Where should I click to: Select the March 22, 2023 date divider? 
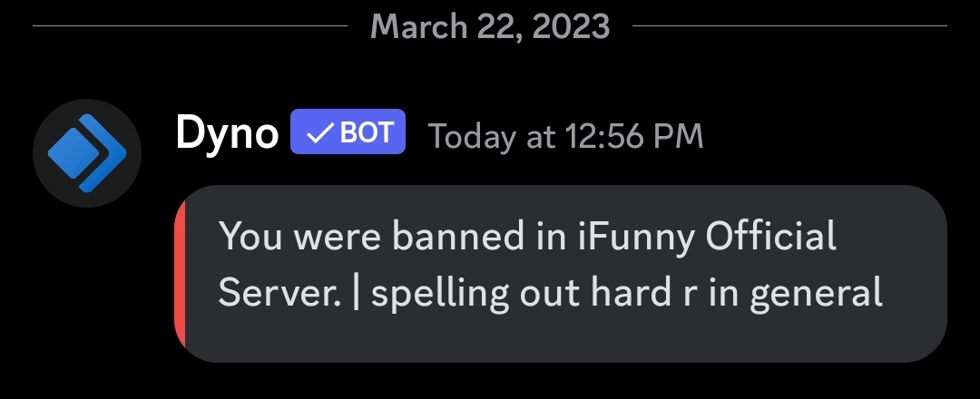[x=490, y=26]
